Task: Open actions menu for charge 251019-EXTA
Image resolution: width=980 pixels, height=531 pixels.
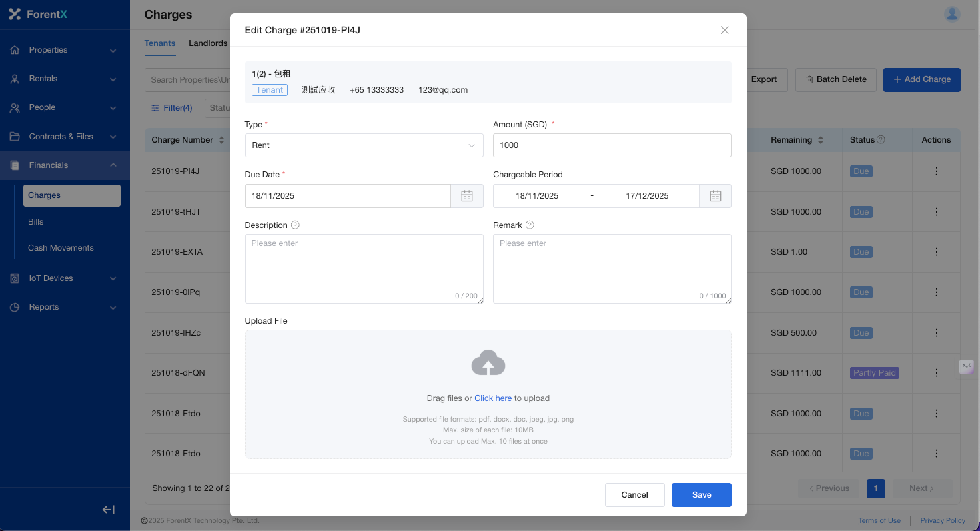Action: click(936, 252)
